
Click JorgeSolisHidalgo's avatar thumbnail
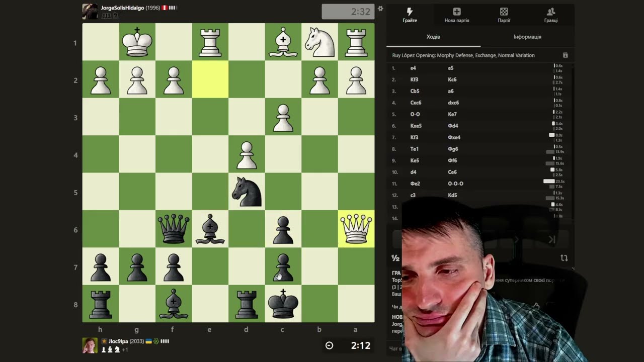point(90,12)
